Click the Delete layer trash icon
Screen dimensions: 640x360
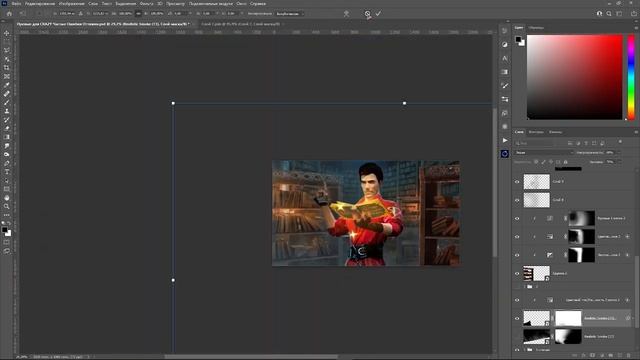click(x=629, y=356)
